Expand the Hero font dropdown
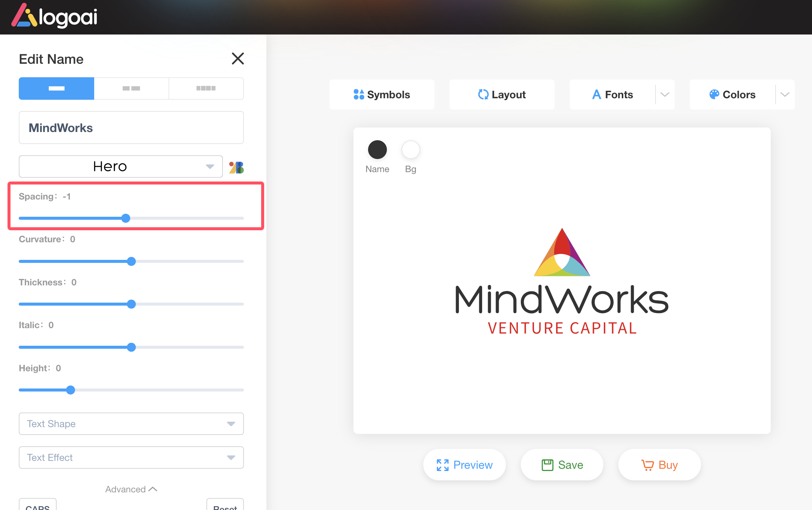Screen dimensions: 812x510 (120, 166)
